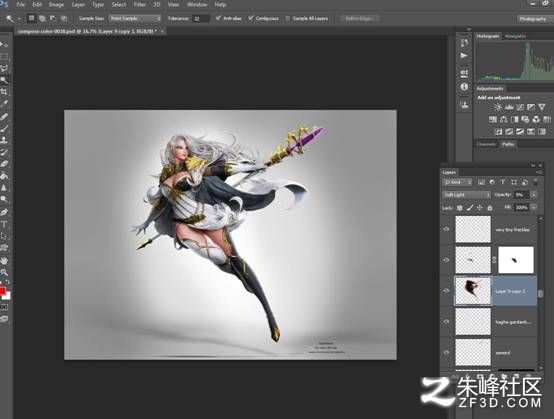Enable the Sample All Layers checkbox
554x419 pixels.
(288, 18)
